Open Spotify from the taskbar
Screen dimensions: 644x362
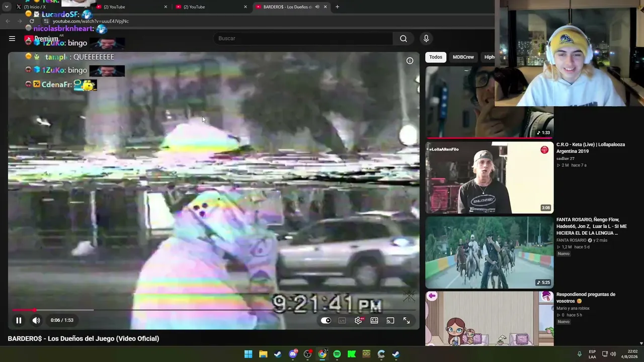[337, 354]
